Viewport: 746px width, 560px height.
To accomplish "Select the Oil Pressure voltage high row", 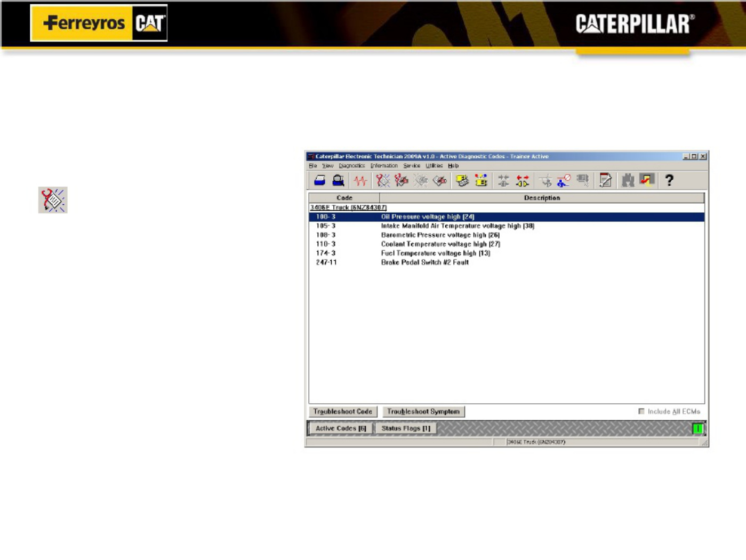I will click(507, 217).
